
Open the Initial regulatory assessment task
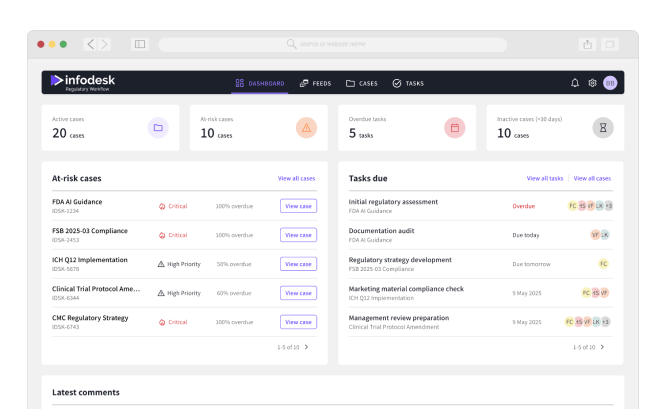(x=392, y=202)
